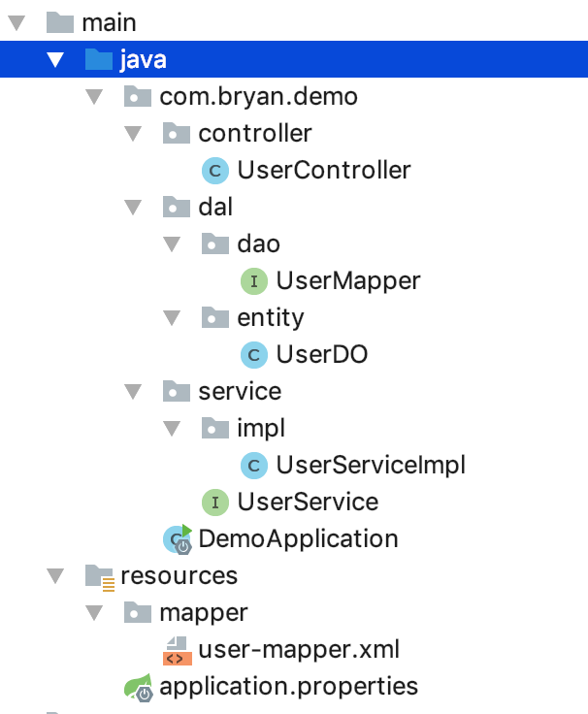The image size is (588, 714).
Task: Collapse the com.bryan.demo package arrow
Action: coord(94,97)
